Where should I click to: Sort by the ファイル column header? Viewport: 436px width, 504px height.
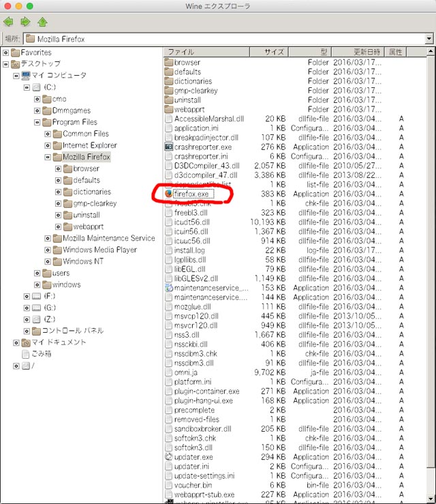click(x=206, y=52)
